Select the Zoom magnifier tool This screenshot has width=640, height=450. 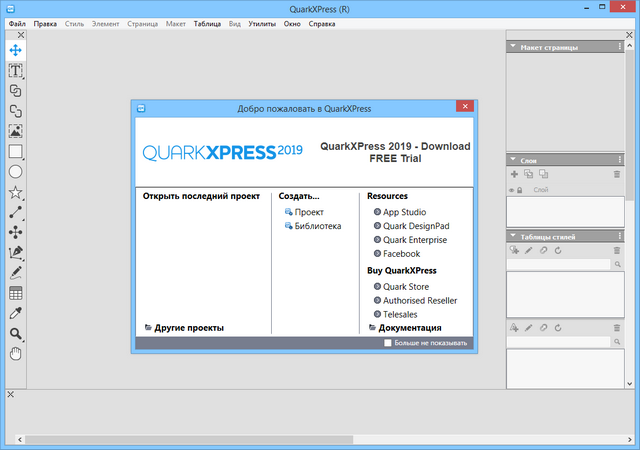(x=16, y=334)
